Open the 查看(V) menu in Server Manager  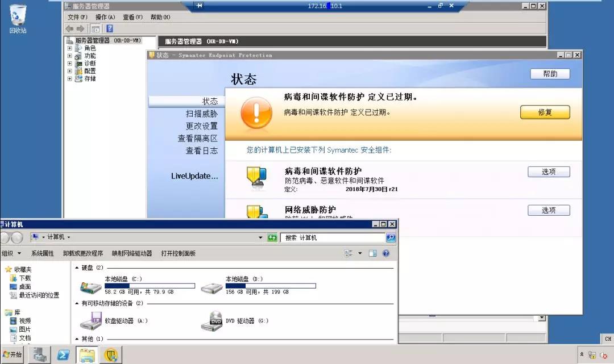[132, 17]
